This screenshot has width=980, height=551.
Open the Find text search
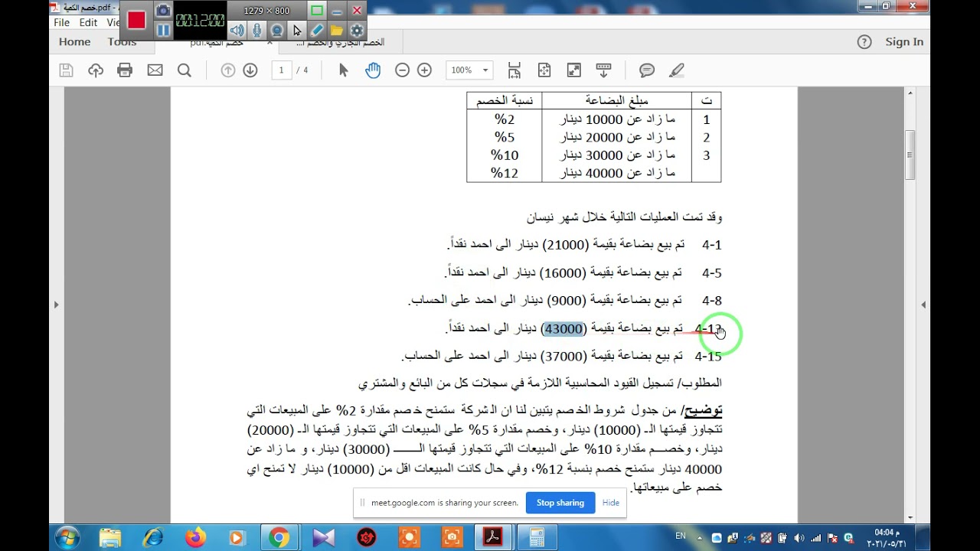[185, 70]
